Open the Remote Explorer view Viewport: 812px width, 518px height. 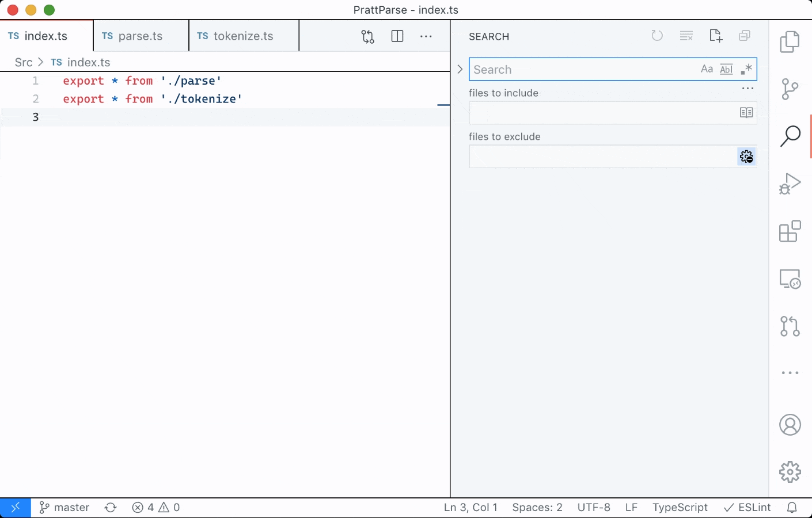[x=790, y=279]
